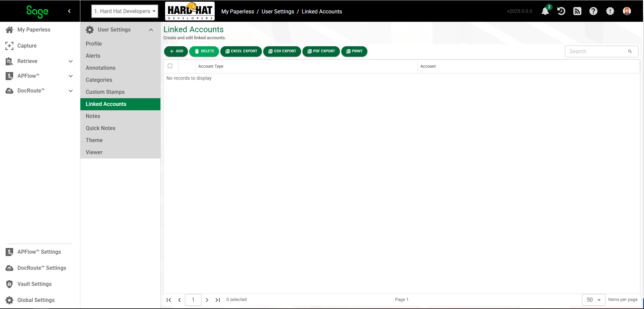Open Custom Stamps in User Settings
644x309 pixels.
coord(120,92)
